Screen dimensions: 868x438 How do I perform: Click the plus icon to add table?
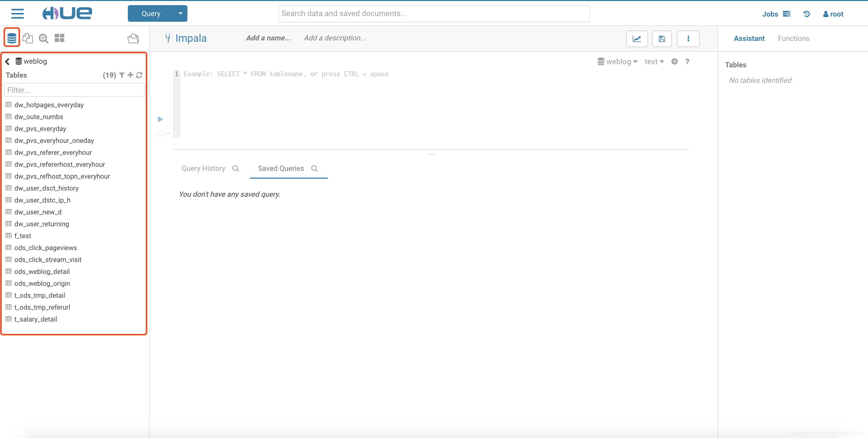[130, 75]
